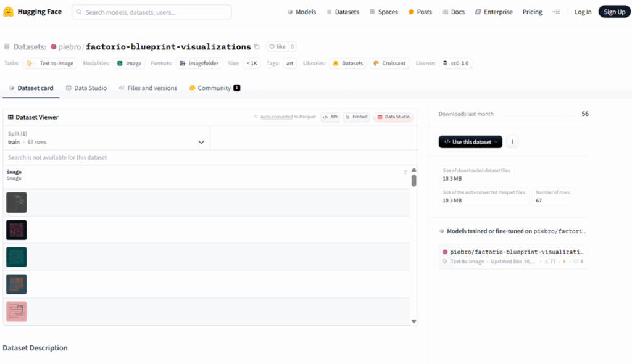Open the Datasets navigation link
Viewport: 632px width, 364px height.
(343, 12)
